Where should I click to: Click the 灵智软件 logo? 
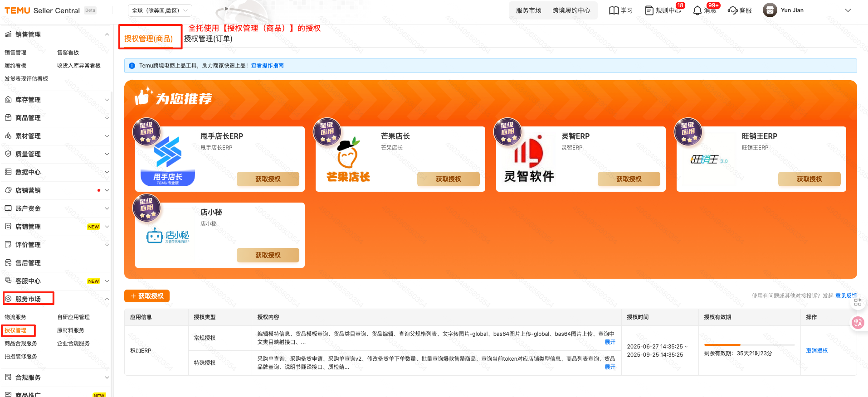point(529,159)
